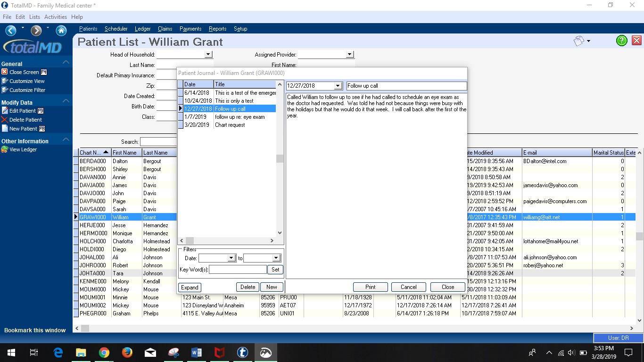Click Expand button in journal

click(x=190, y=287)
